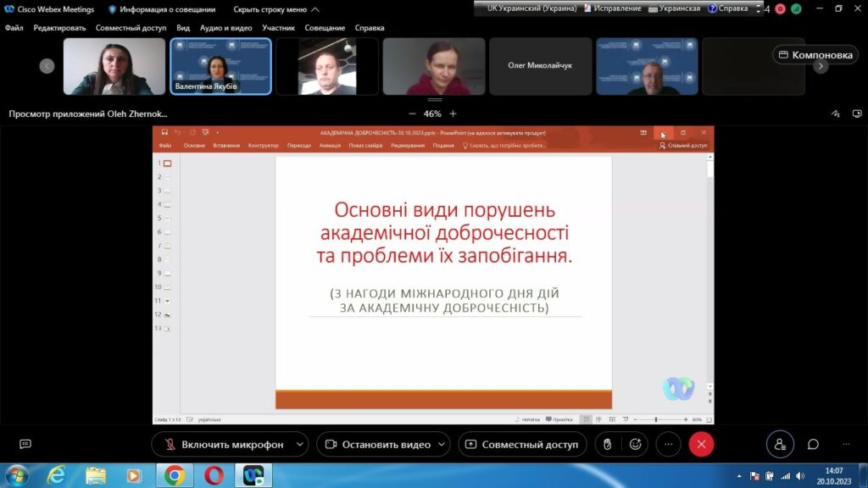Expand video options arrow beside Остановить видео

(x=444, y=445)
